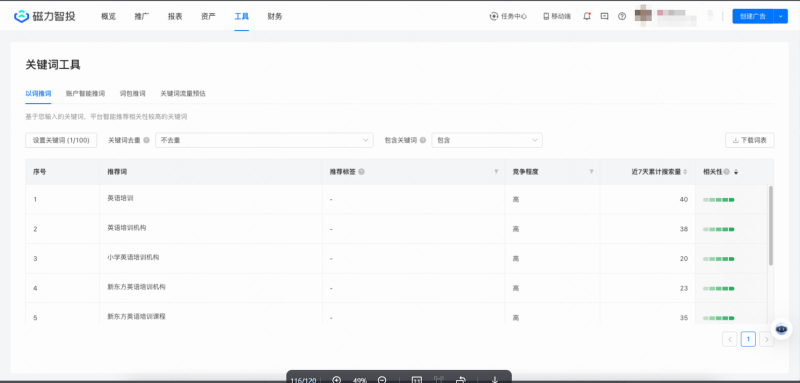
Task: Click the table's vertical scrollbar
Action: tap(771, 225)
